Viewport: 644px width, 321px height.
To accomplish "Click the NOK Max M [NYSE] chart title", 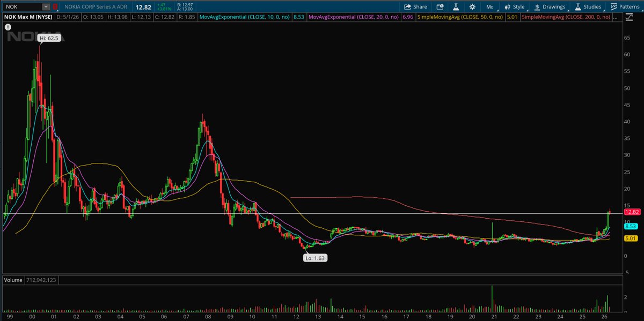I will click(27, 17).
